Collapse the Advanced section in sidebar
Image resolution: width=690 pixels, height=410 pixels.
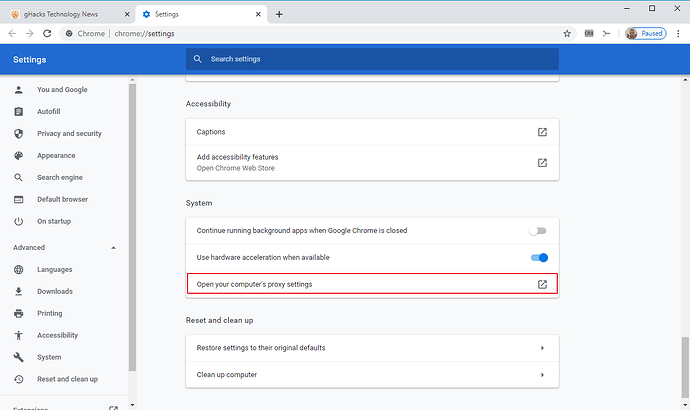(113, 247)
